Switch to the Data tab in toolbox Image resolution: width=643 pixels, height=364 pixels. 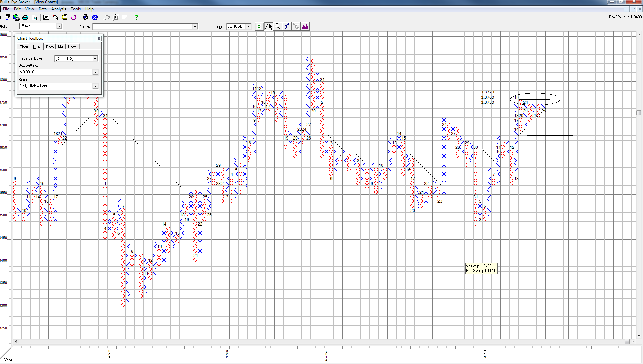click(50, 47)
